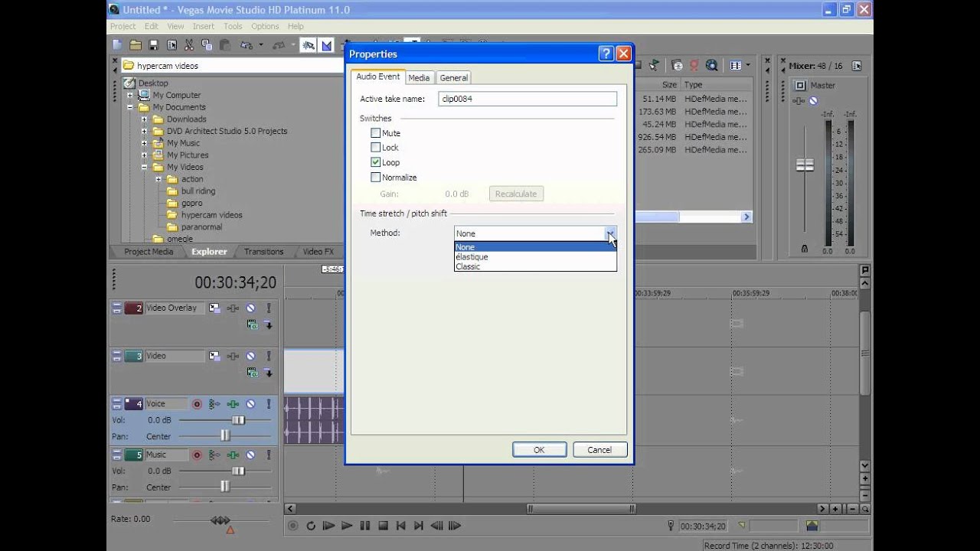This screenshot has height=551, width=980.
Task: Adjust the Voice track volume slider
Action: [x=238, y=420]
